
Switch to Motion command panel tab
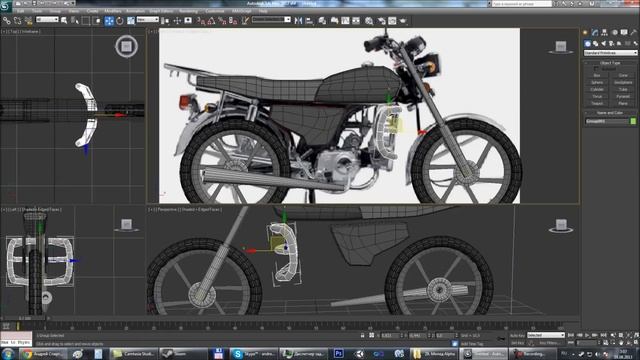pyautogui.click(x=615, y=32)
